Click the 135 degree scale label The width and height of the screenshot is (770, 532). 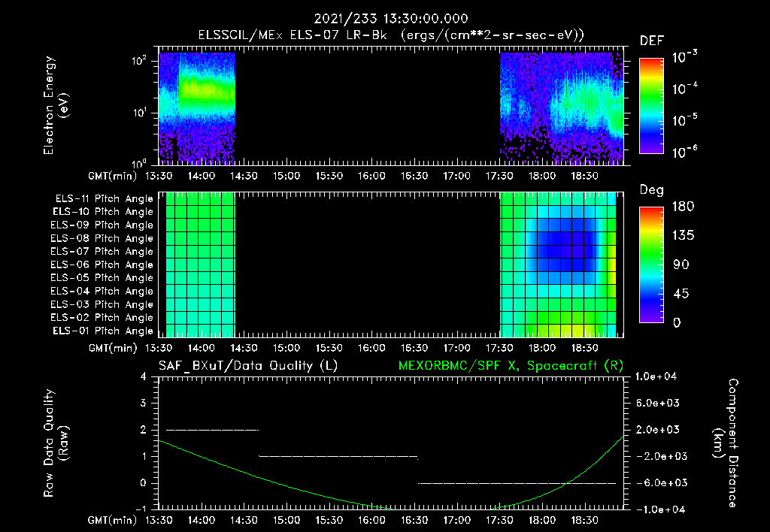click(683, 236)
